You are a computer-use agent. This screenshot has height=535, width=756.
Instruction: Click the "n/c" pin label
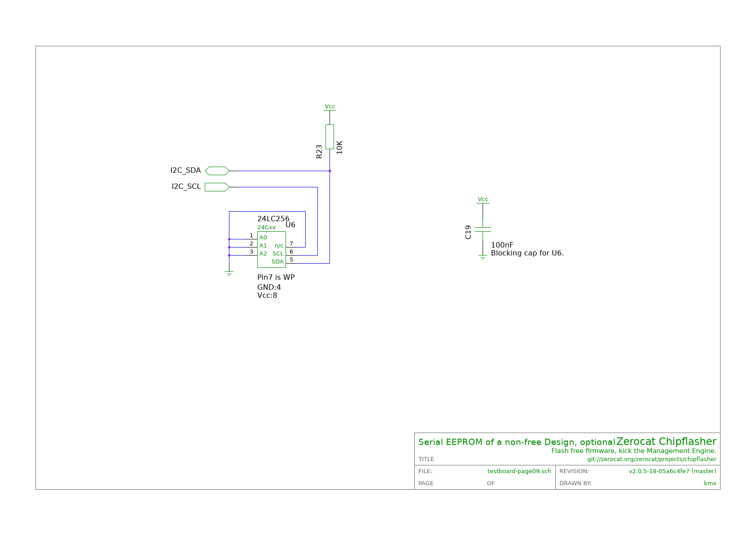[279, 246]
